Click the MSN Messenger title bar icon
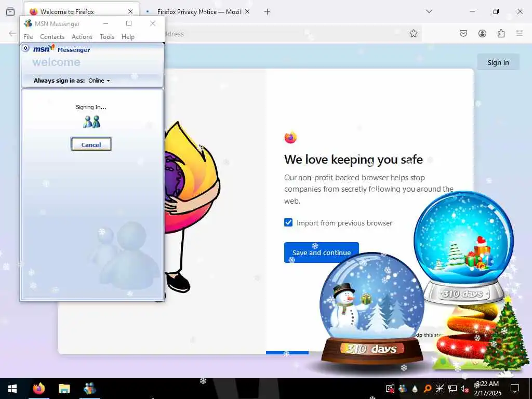532x399 pixels. pos(28,23)
